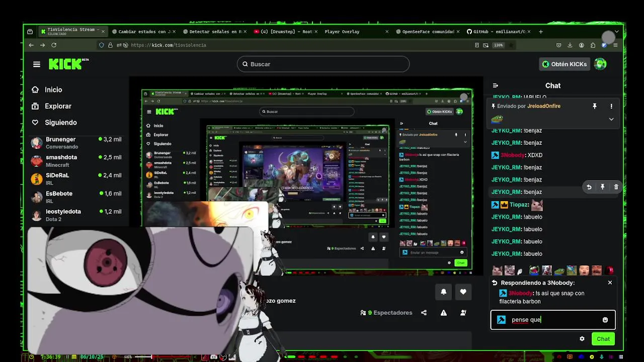This screenshot has height=362, width=644.
Task: Open pinned message three-dot options
Action: tap(611, 106)
